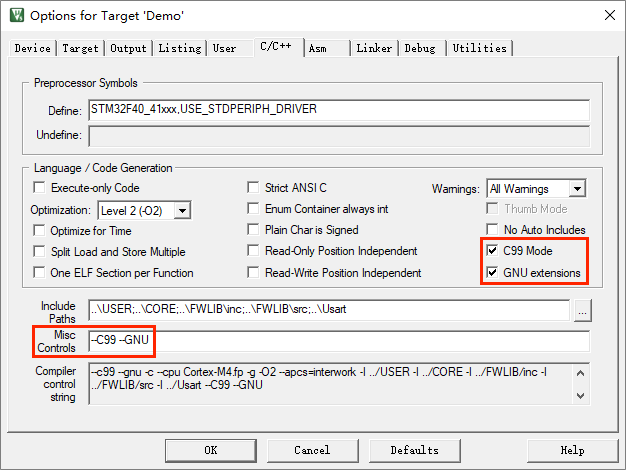Focus the Define preprocessor symbols field
This screenshot has height=470, width=626.
[338, 110]
